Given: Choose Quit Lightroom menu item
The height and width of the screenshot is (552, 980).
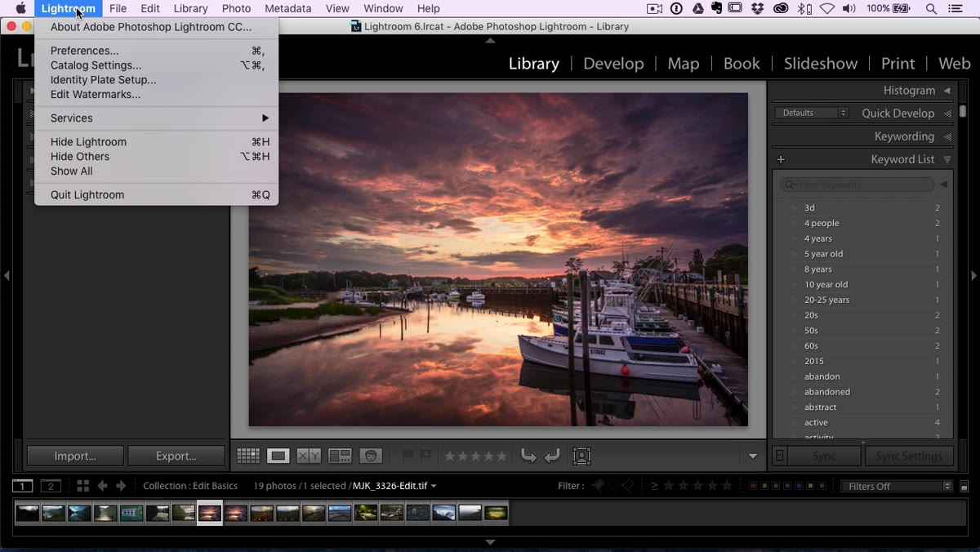Looking at the screenshot, I should (156, 195).
